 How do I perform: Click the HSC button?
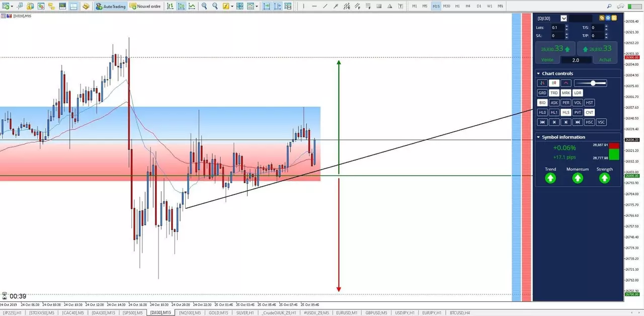[589, 122]
